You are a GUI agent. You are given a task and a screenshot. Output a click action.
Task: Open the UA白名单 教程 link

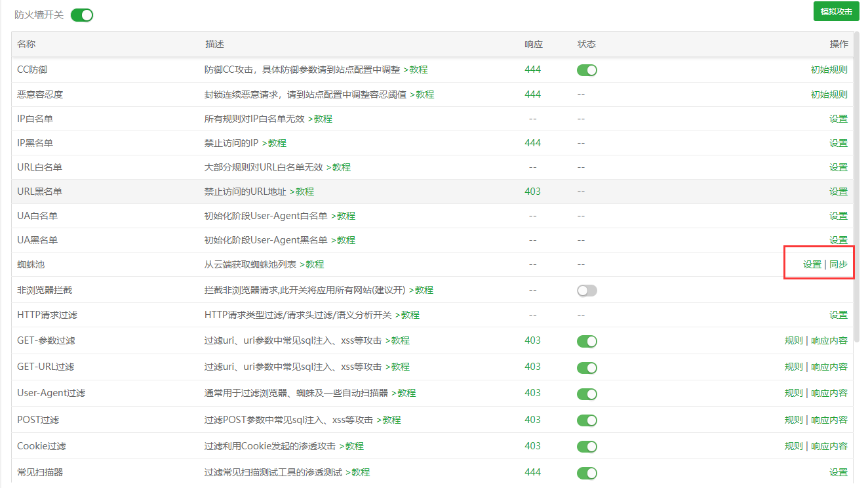click(x=343, y=216)
